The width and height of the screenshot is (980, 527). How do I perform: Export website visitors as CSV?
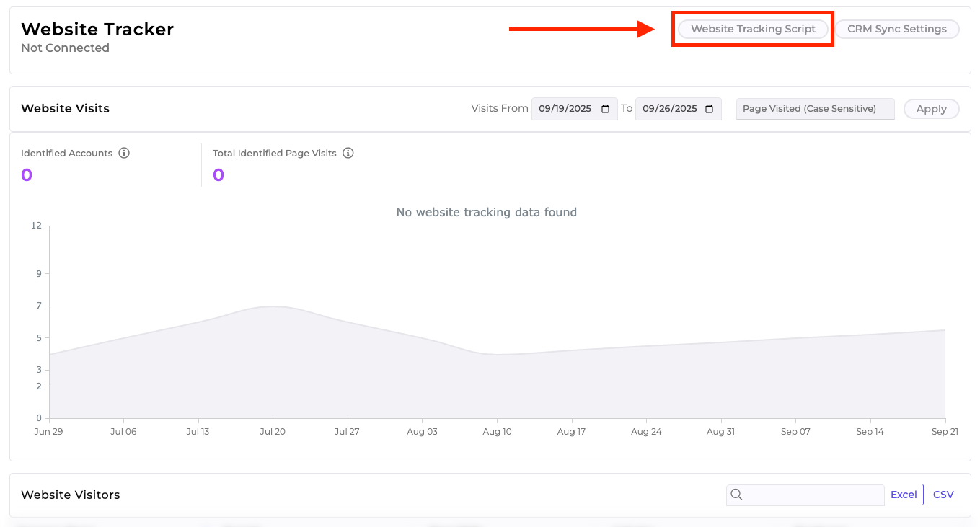click(943, 495)
